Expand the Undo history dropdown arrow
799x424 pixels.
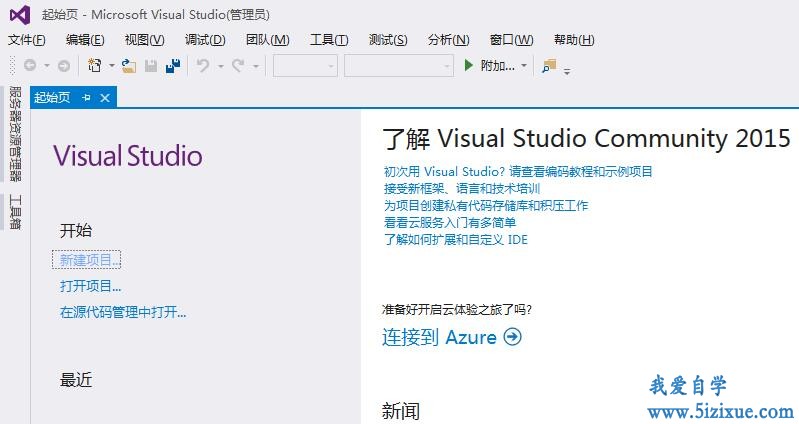(x=221, y=66)
